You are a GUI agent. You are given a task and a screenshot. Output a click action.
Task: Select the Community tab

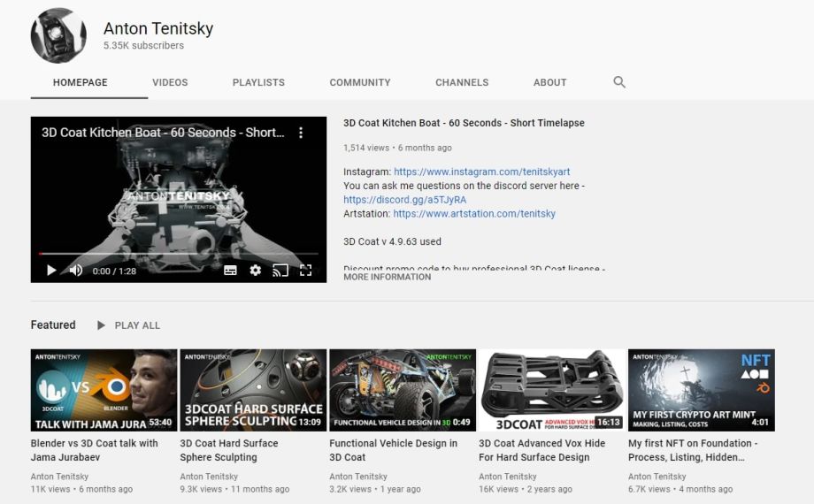coord(360,82)
